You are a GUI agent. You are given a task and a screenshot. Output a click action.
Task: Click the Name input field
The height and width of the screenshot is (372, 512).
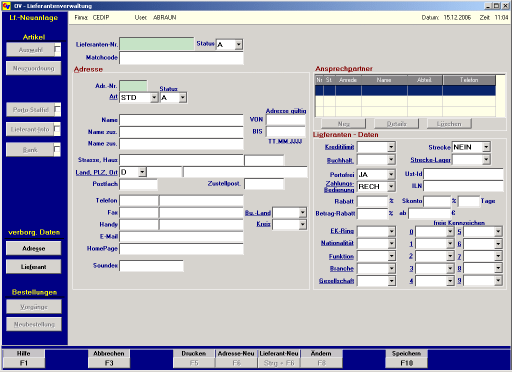pos(181,120)
